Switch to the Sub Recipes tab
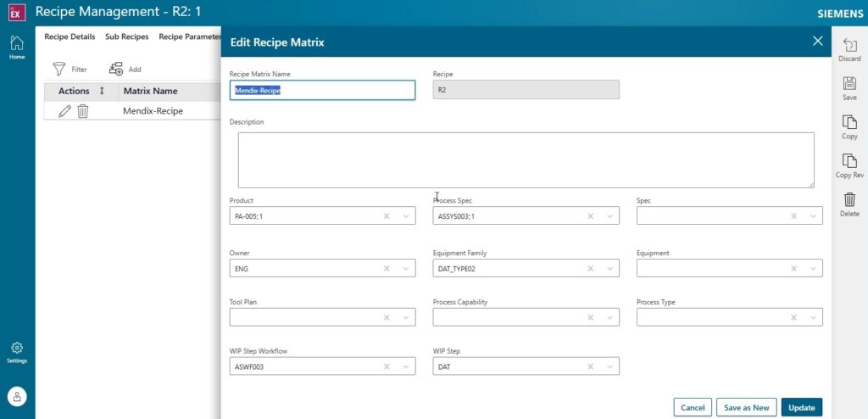Screen dimensions: 868x419 tap(126, 37)
